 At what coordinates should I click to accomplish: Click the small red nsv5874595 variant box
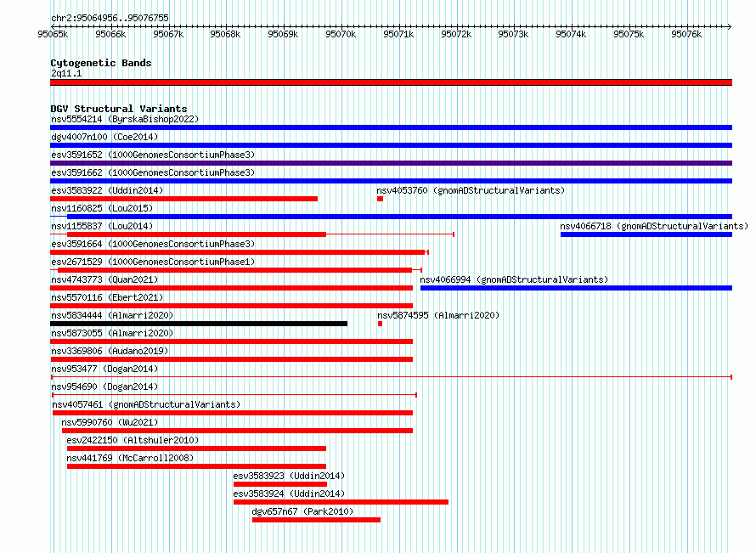[x=380, y=324]
